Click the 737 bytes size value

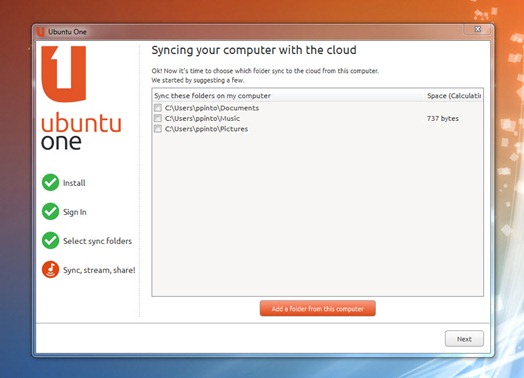(443, 119)
